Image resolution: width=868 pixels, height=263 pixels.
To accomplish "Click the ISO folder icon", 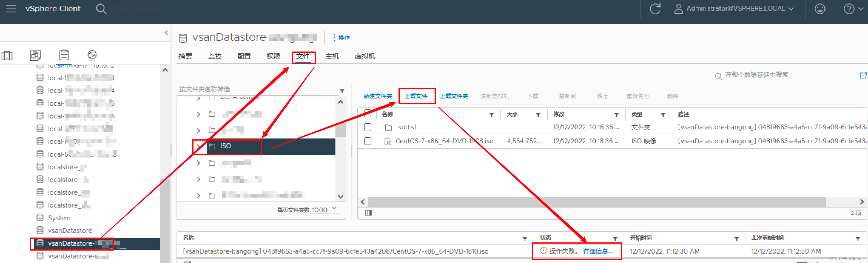I will pyautogui.click(x=212, y=146).
